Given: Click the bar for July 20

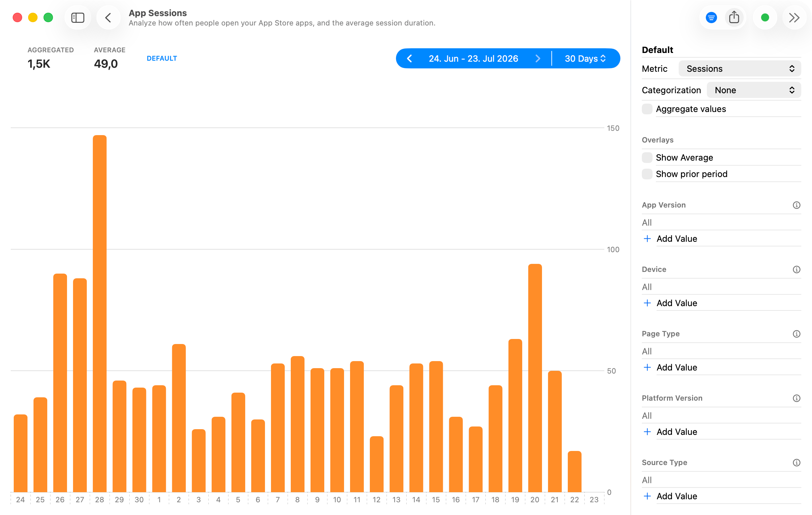Looking at the screenshot, I should click(x=535, y=378).
